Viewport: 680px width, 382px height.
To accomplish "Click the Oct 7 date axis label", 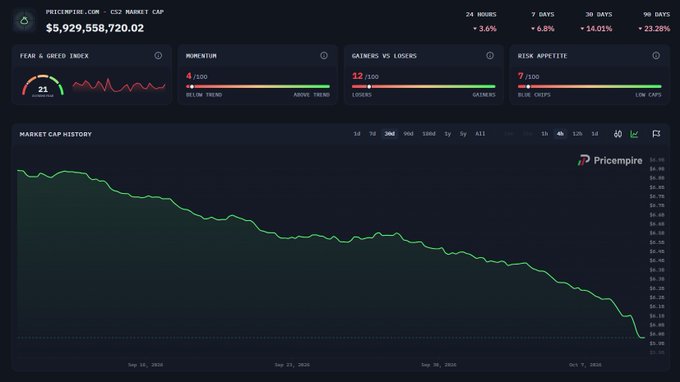I will tap(585, 365).
